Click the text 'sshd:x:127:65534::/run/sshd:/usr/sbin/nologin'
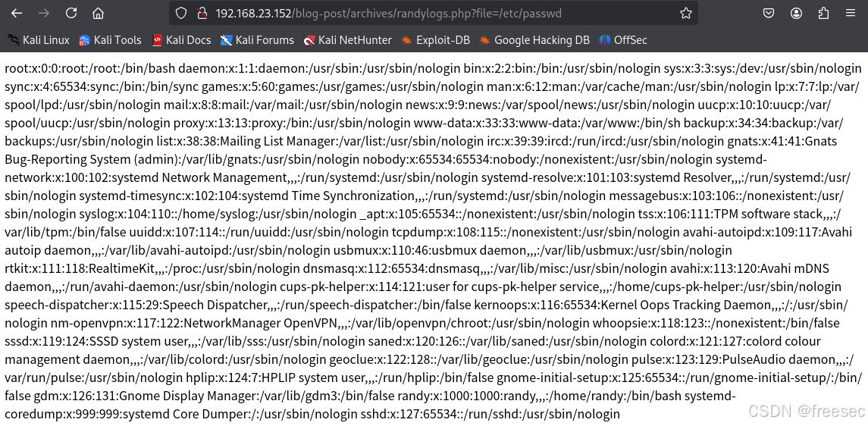The image size is (868, 426). (x=490, y=415)
